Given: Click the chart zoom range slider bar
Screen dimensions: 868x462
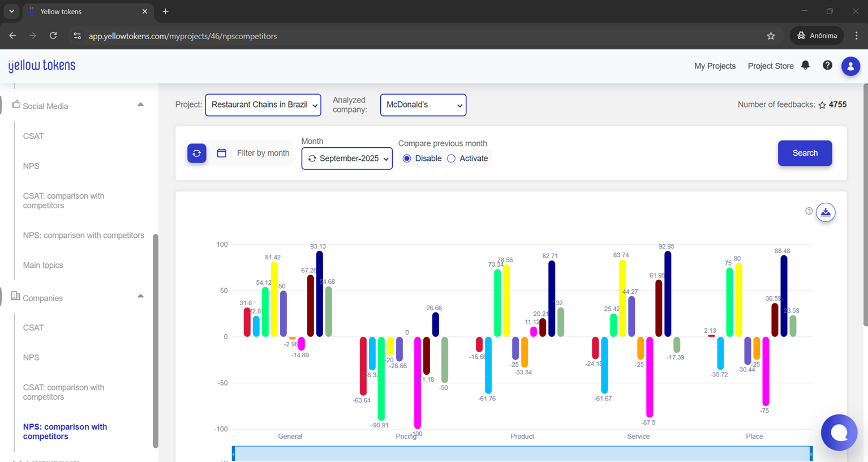Looking at the screenshot, I should (x=522, y=453).
